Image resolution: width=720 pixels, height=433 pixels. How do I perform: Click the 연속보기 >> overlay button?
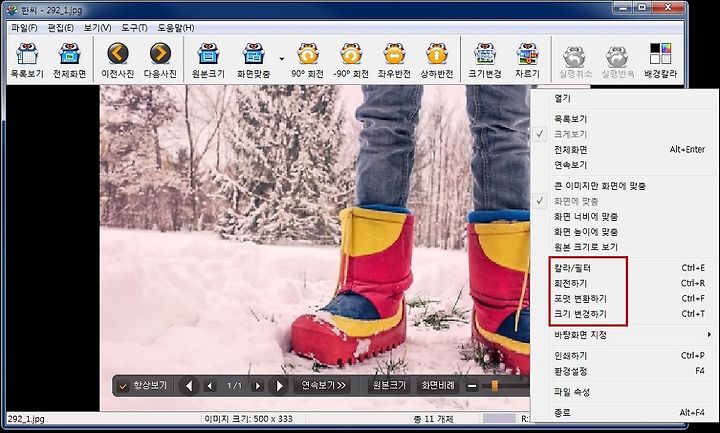pyautogui.click(x=323, y=386)
